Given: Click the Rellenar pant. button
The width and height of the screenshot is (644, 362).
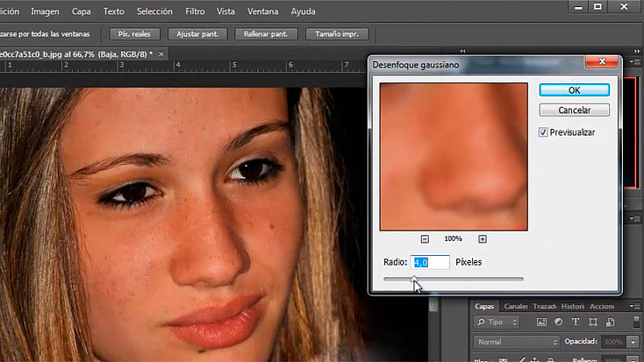Looking at the screenshot, I should tap(266, 34).
